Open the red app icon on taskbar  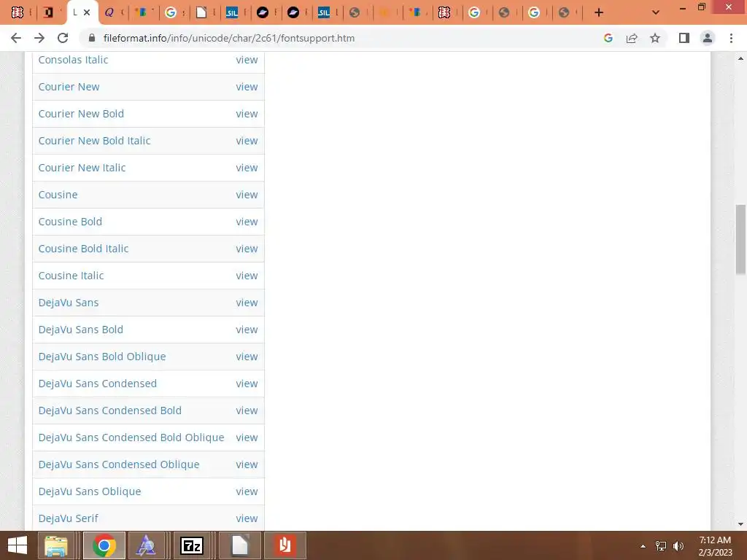coord(285,545)
